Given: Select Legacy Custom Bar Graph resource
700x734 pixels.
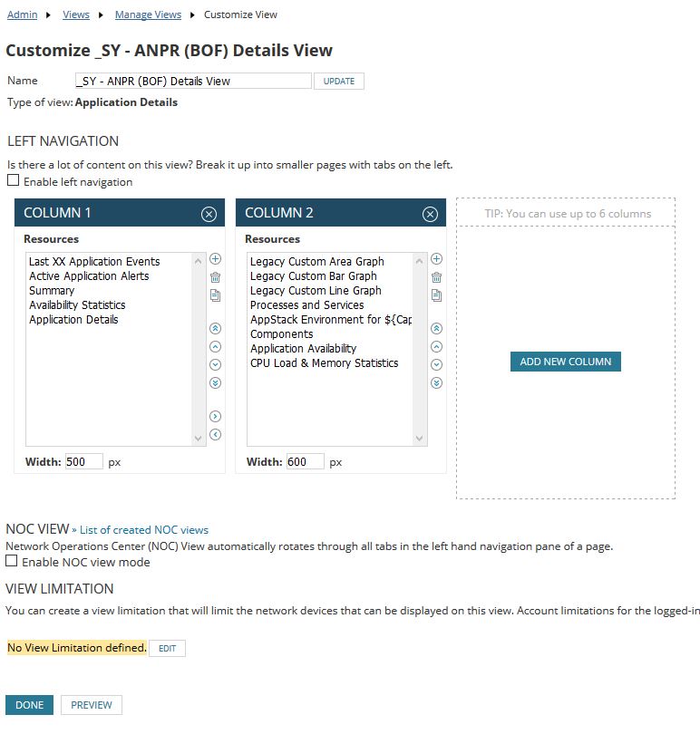Looking at the screenshot, I should coord(314,275).
